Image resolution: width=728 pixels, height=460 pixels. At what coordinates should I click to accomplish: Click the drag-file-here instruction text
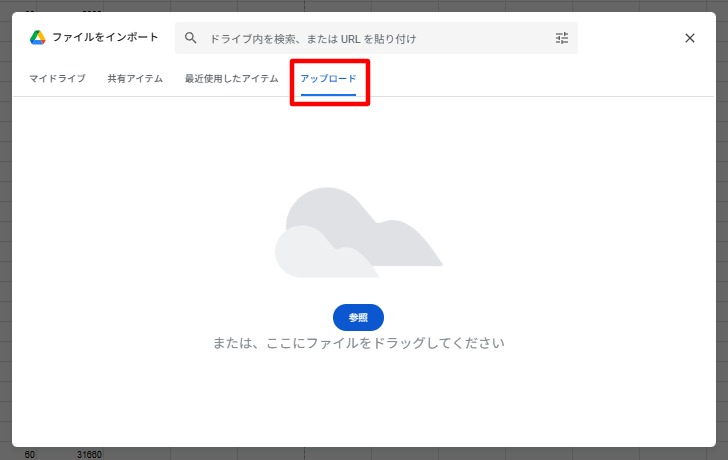click(358, 343)
